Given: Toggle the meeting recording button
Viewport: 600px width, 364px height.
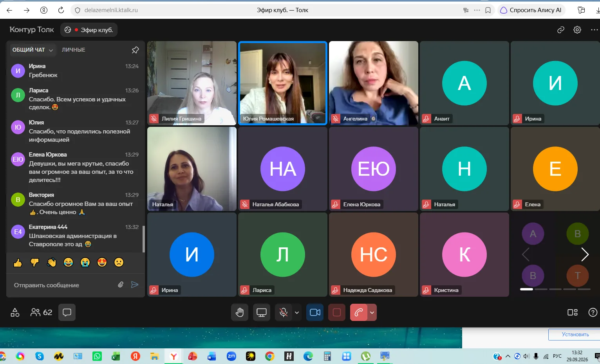Looking at the screenshot, I should [x=337, y=312].
